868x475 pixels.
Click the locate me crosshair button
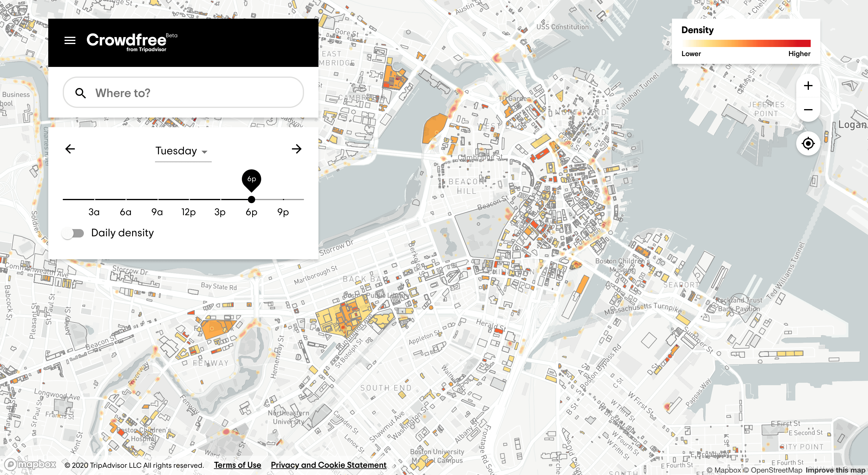click(808, 143)
